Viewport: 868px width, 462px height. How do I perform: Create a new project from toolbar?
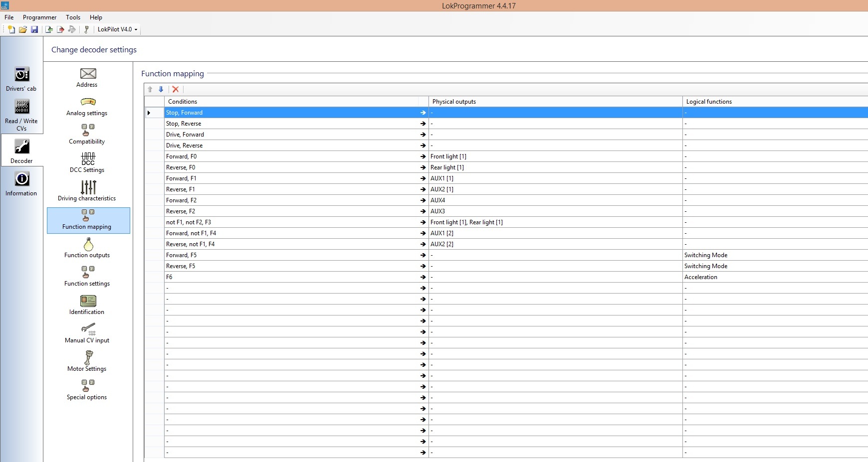point(11,29)
